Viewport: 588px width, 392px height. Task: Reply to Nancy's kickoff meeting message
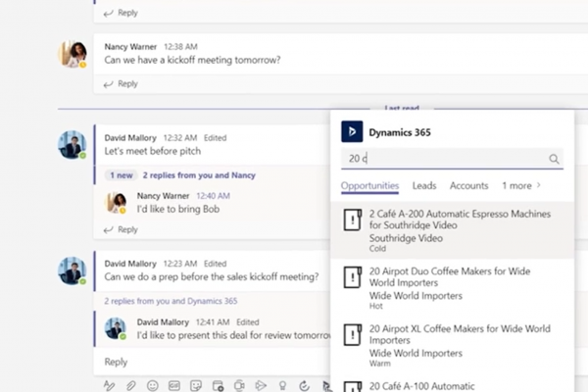(122, 84)
